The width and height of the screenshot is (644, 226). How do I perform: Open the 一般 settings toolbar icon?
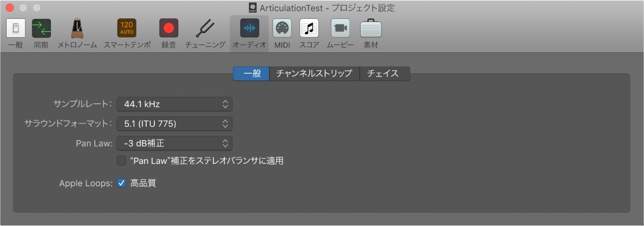pyautogui.click(x=16, y=29)
